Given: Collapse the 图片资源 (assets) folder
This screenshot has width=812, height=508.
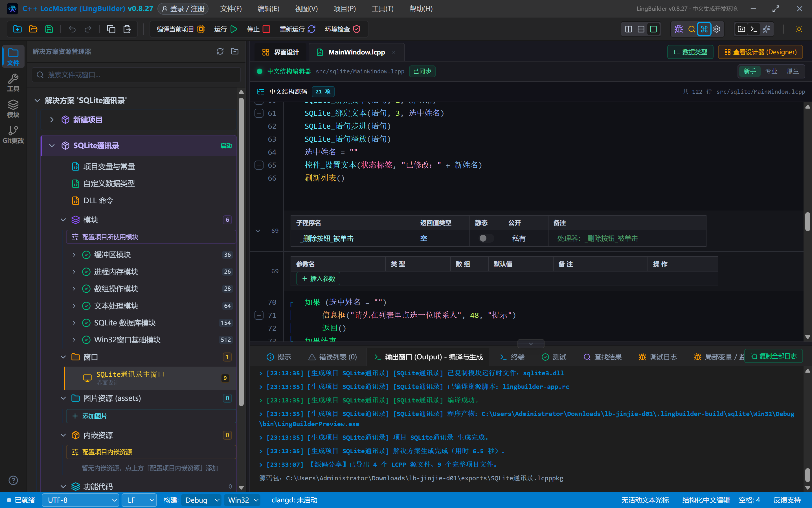Looking at the screenshot, I should pyautogui.click(x=63, y=398).
